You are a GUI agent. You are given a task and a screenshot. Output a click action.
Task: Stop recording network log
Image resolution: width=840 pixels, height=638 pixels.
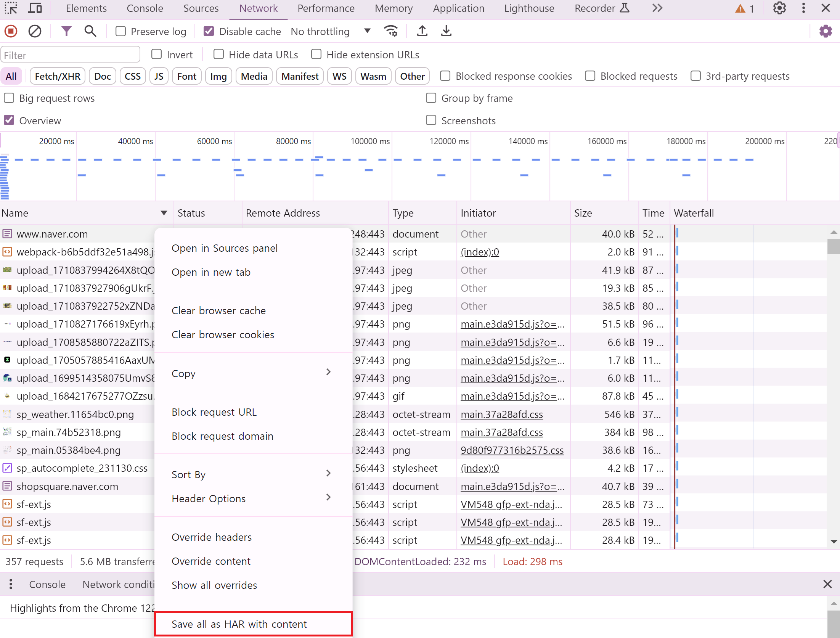(11, 31)
